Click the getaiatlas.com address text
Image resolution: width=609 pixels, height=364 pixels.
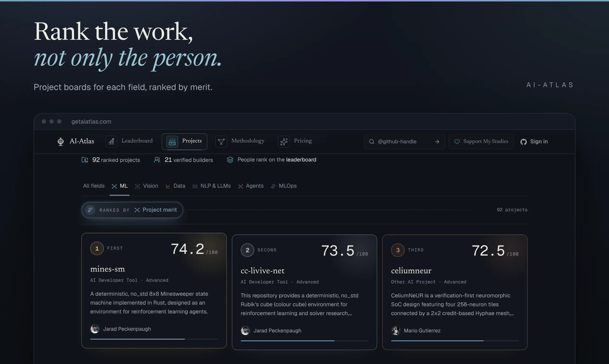tap(91, 121)
